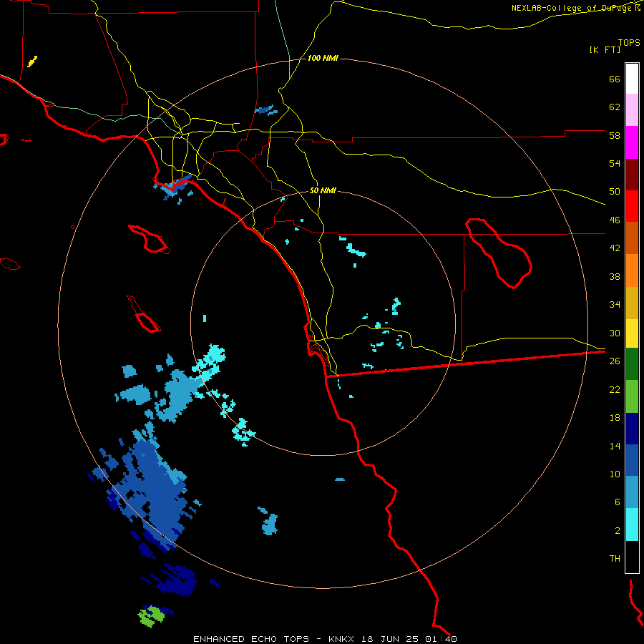
Task: Select the magenta legend swatch
Action: [x=632, y=142]
